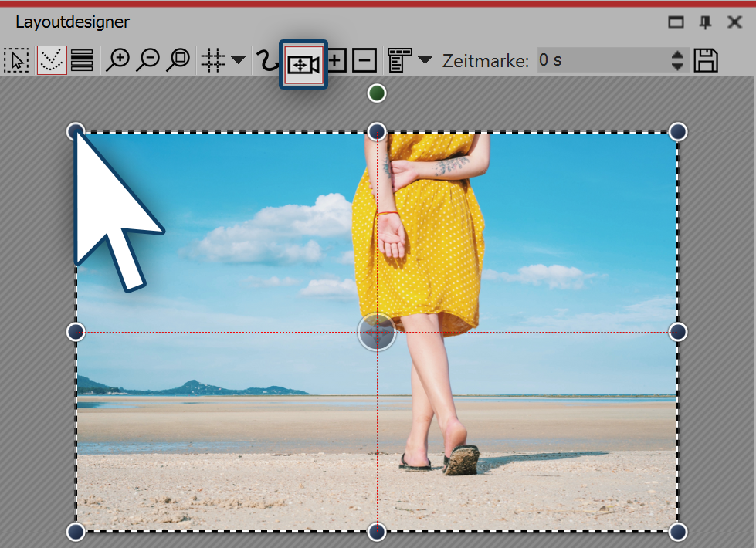Screen dimensions: 756x548
Task: Click the bottom-left corner handle
Action: point(76,532)
